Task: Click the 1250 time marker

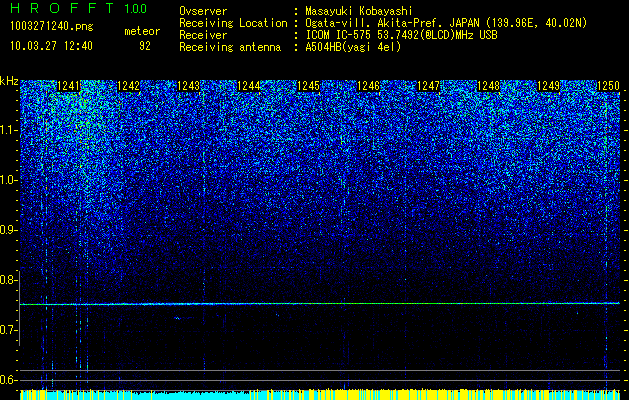Action: click(609, 86)
